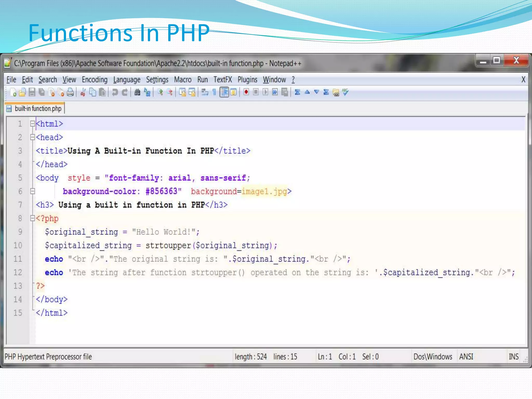Cut selection with scissors icon
The height and width of the screenshot is (399, 532).
[x=83, y=92]
